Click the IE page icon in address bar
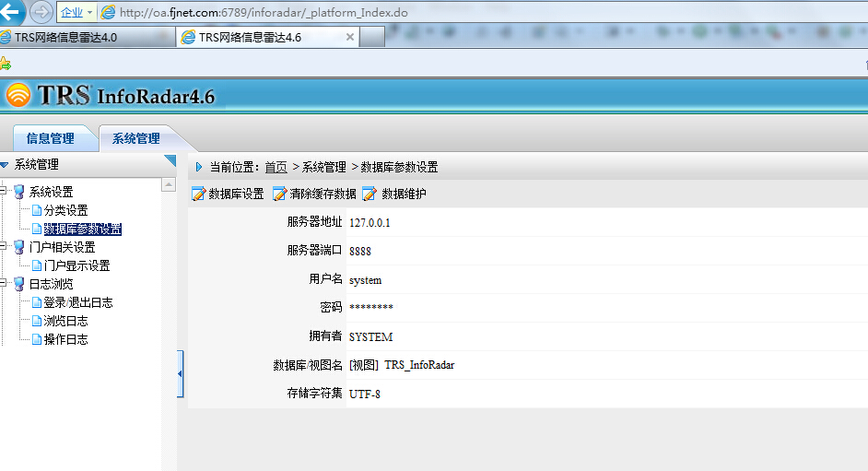The image size is (868, 471). tap(108, 12)
